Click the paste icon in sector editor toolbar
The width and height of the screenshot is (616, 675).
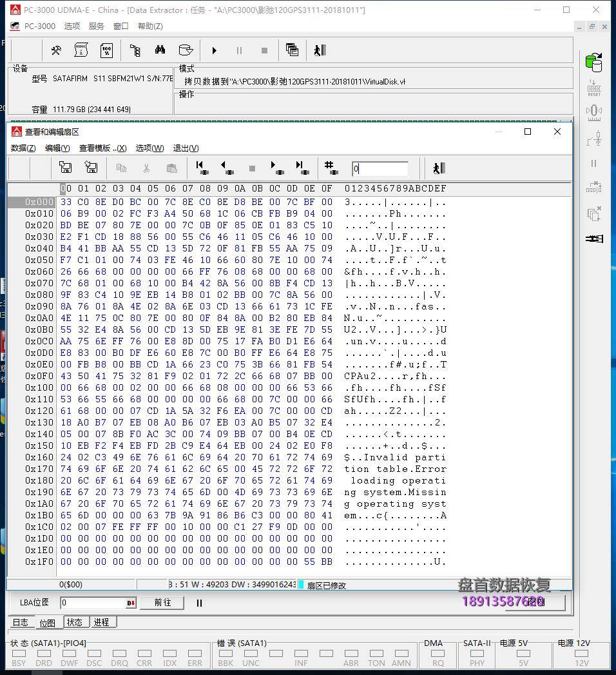[171, 168]
